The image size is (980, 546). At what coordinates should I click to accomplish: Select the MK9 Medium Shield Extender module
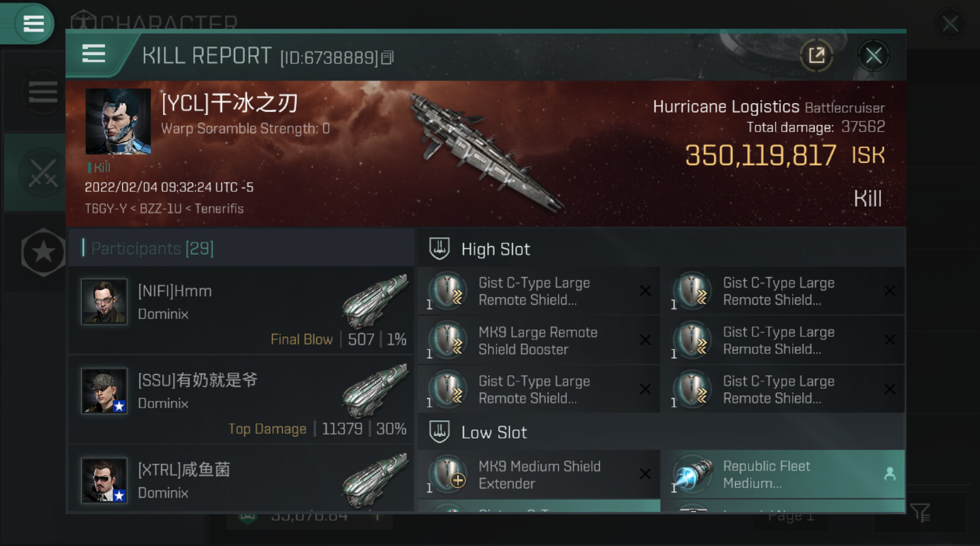point(539,474)
